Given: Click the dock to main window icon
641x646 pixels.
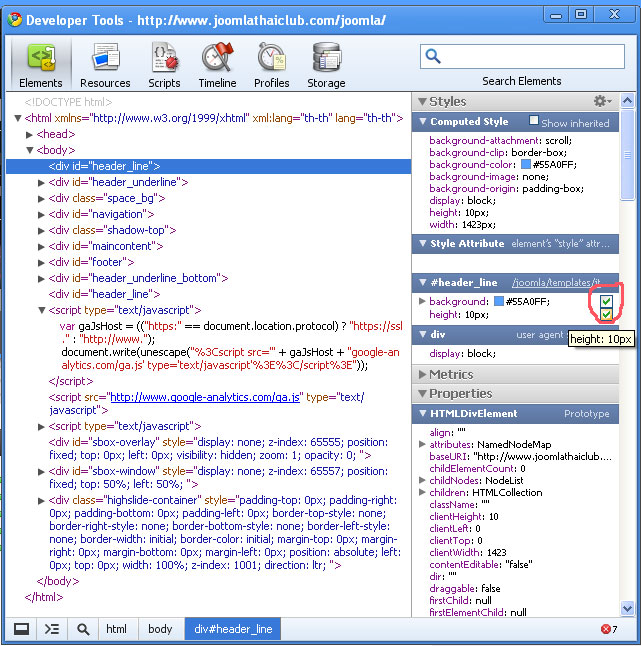Looking at the screenshot, I should [x=21, y=629].
